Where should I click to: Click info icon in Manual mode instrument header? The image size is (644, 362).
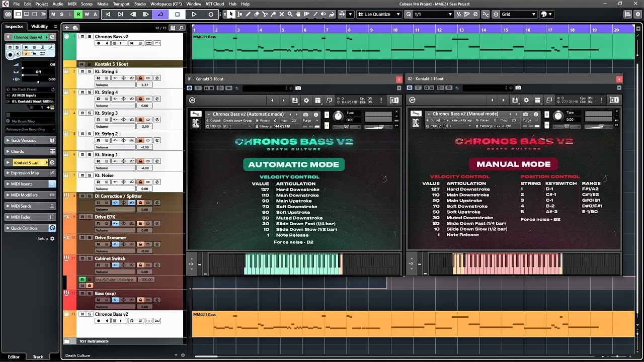[x=536, y=114]
